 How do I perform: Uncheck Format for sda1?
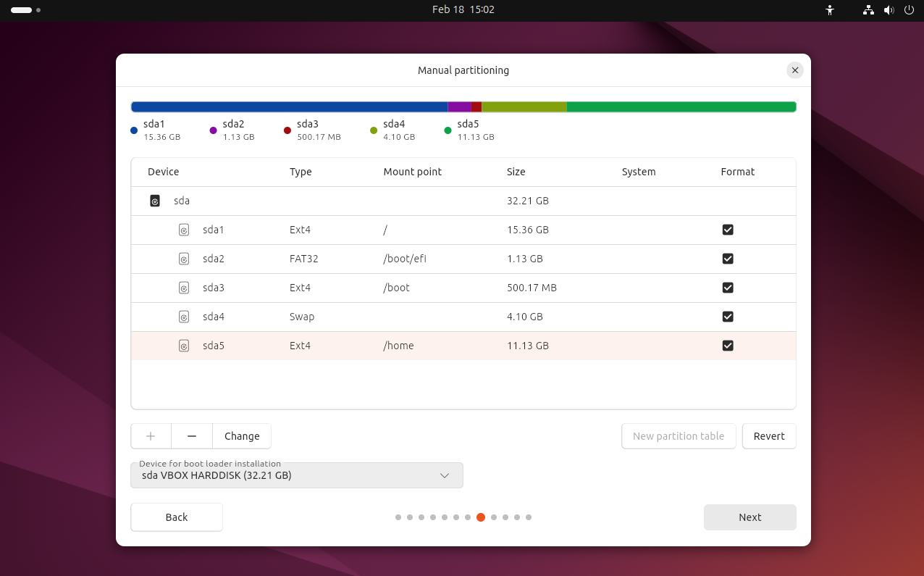click(728, 230)
